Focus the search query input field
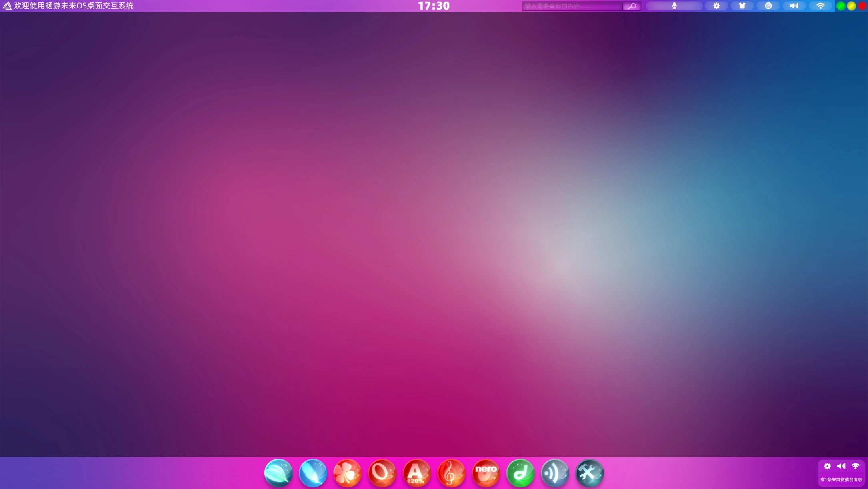The height and width of the screenshot is (489, 868). coord(572,6)
